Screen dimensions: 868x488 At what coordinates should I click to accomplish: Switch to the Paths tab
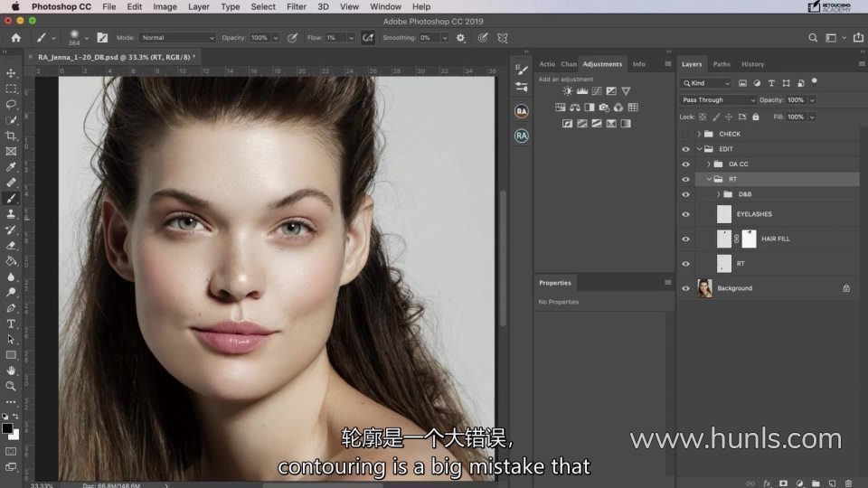coord(722,64)
